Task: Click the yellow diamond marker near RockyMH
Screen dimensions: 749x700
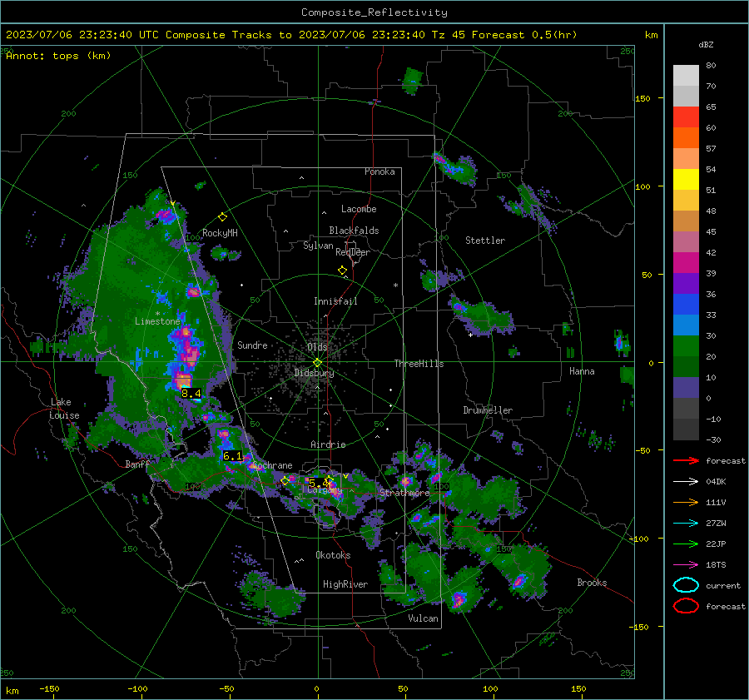Action: 222,217
